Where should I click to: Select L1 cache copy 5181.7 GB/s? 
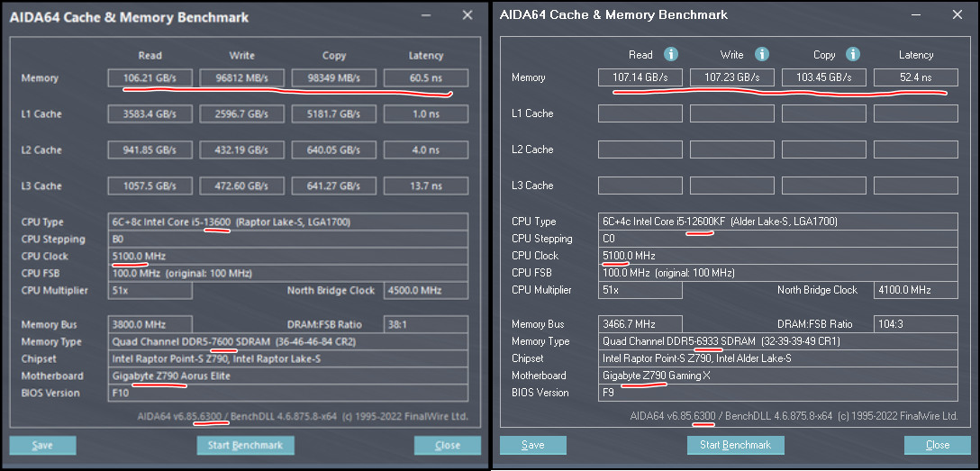point(334,114)
